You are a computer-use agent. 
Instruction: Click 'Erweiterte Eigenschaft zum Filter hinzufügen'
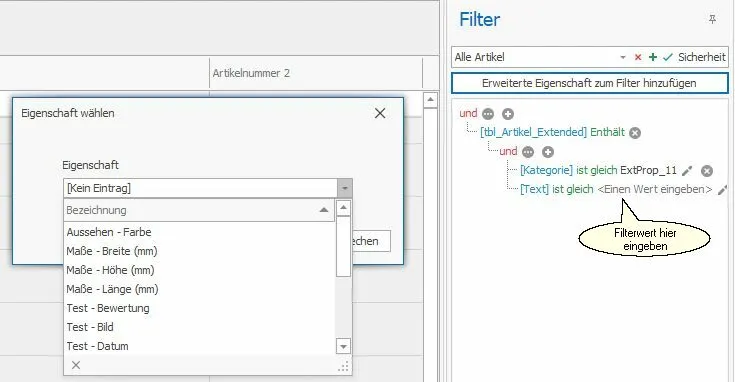(590, 83)
